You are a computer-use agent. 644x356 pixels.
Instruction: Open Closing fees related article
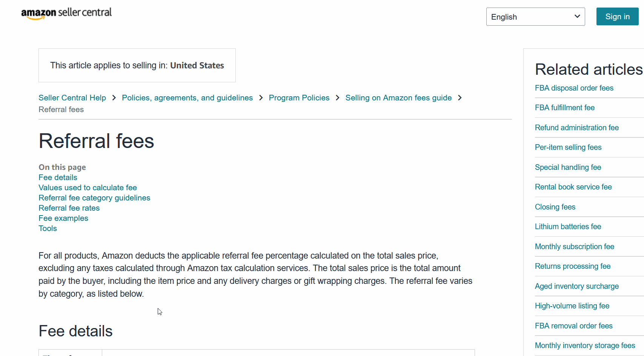point(555,207)
